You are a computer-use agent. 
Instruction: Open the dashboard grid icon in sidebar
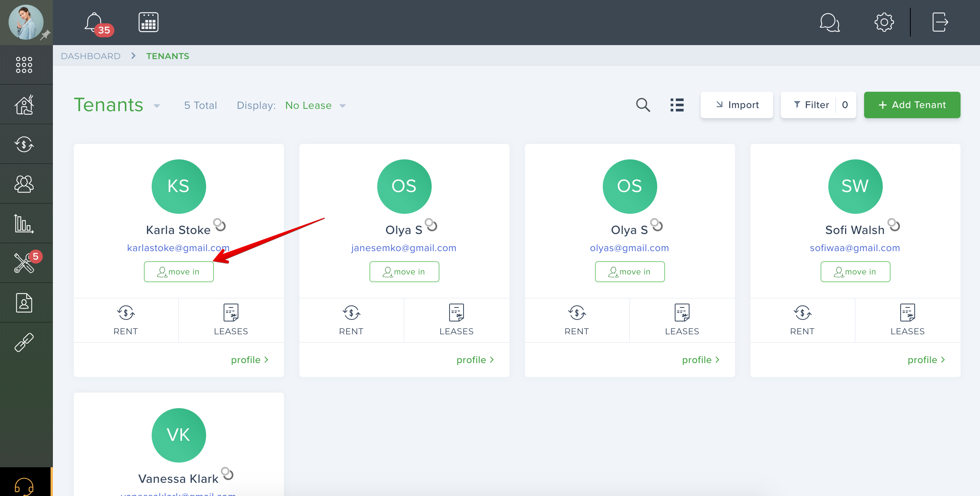tap(24, 65)
